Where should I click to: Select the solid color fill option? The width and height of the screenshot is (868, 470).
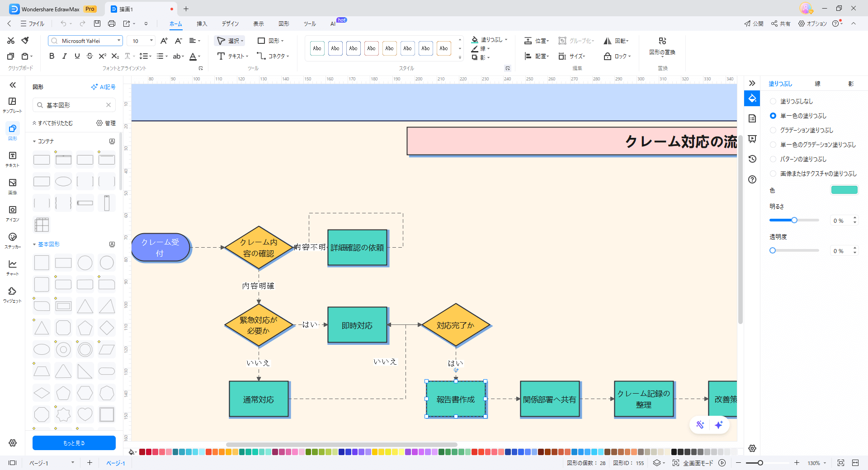[773, 116]
